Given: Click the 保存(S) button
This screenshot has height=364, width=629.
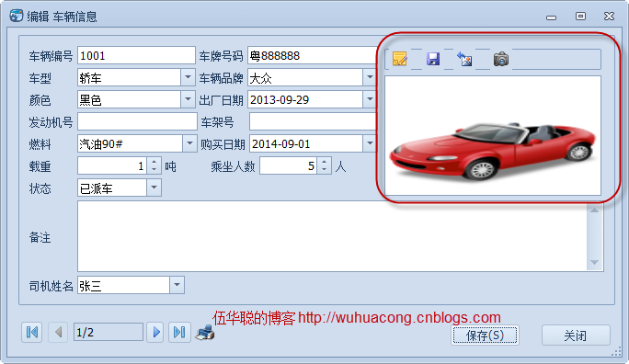Looking at the screenshot, I should pyautogui.click(x=485, y=336).
